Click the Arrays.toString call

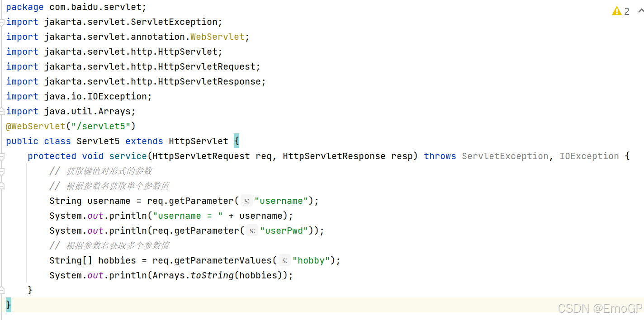(x=193, y=275)
